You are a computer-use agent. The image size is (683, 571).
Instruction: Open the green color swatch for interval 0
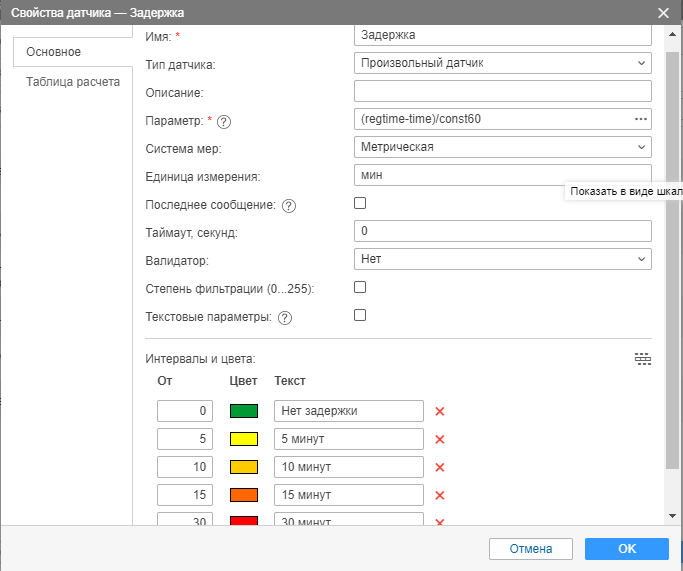tap(244, 411)
